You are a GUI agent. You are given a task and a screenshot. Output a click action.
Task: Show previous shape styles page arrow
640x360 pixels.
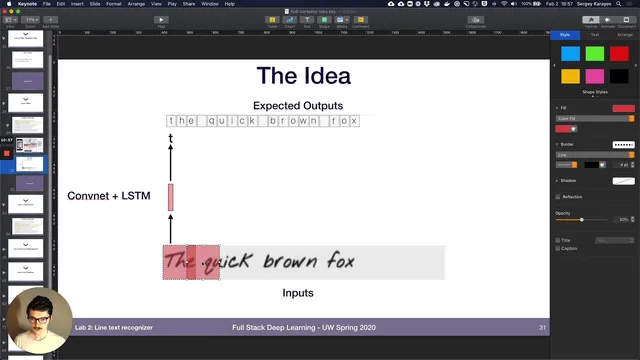[554, 65]
